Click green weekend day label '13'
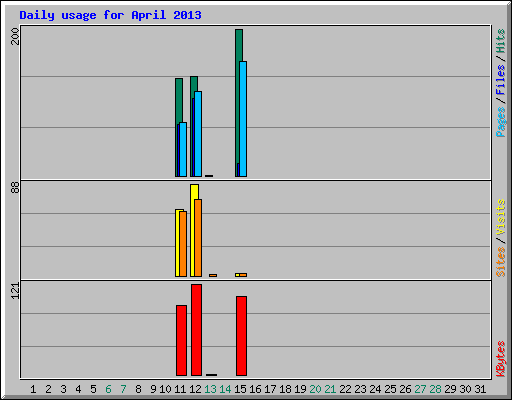This screenshot has height=400, width=512. click(x=210, y=389)
